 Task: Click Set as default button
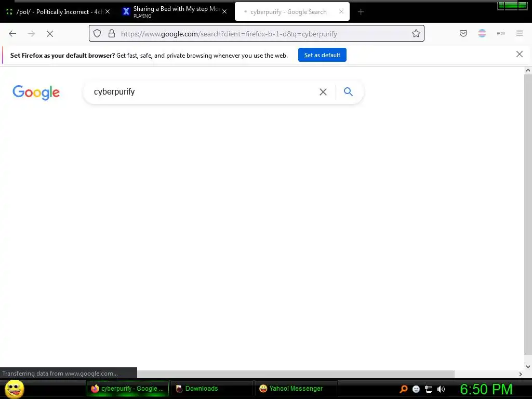(322, 55)
